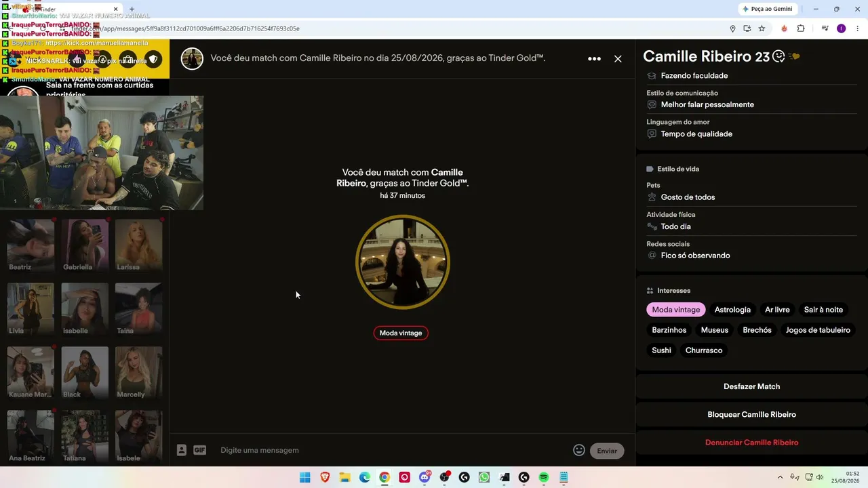The height and width of the screenshot is (488, 868).
Task: Click the location permission pin in the address bar
Action: click(732, 28)
